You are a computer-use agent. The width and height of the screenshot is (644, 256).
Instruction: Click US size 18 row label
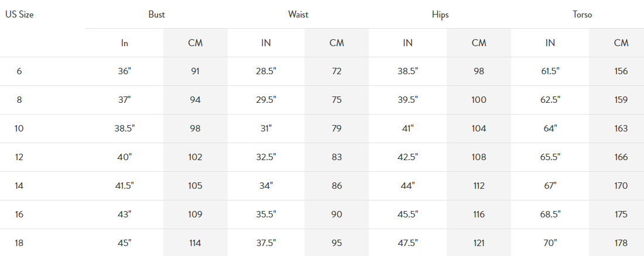click(x=19, y=243)
